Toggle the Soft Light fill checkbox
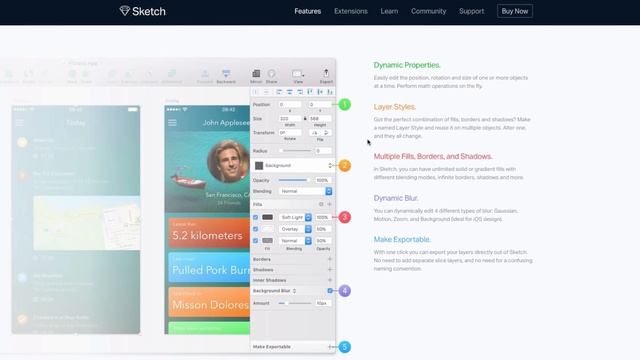Screen dimensions: 640x360 coord(256,218)
